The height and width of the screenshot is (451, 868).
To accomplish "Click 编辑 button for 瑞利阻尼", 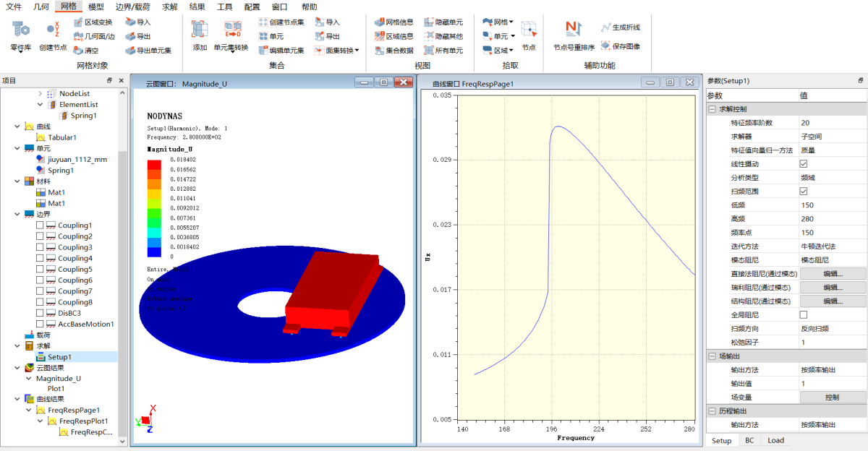I will click(833, 288).
